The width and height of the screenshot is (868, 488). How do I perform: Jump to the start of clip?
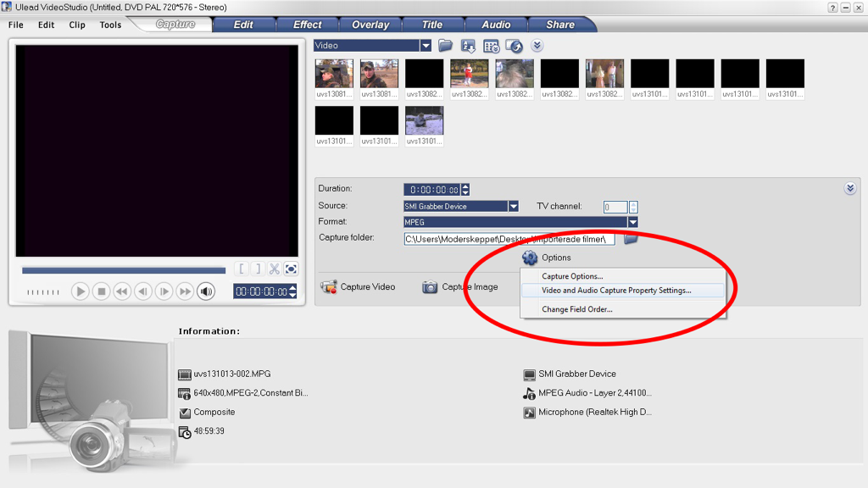pos(122,291)
